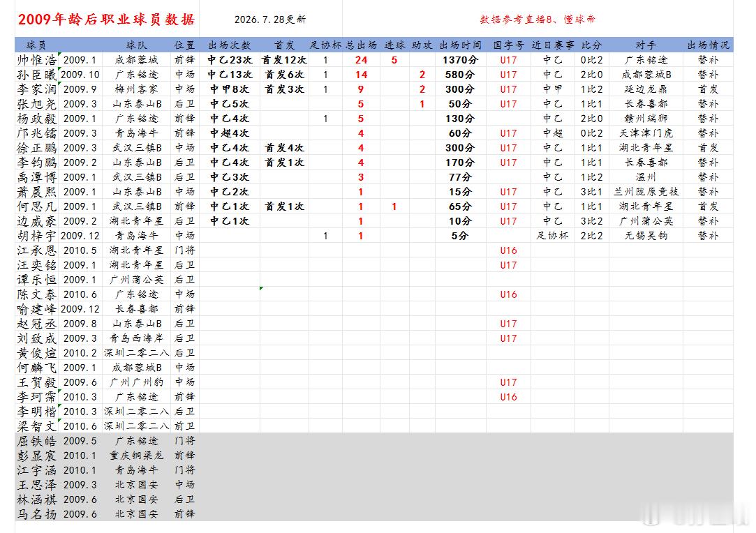Click player name 喻建峰

tap(36, 309)
